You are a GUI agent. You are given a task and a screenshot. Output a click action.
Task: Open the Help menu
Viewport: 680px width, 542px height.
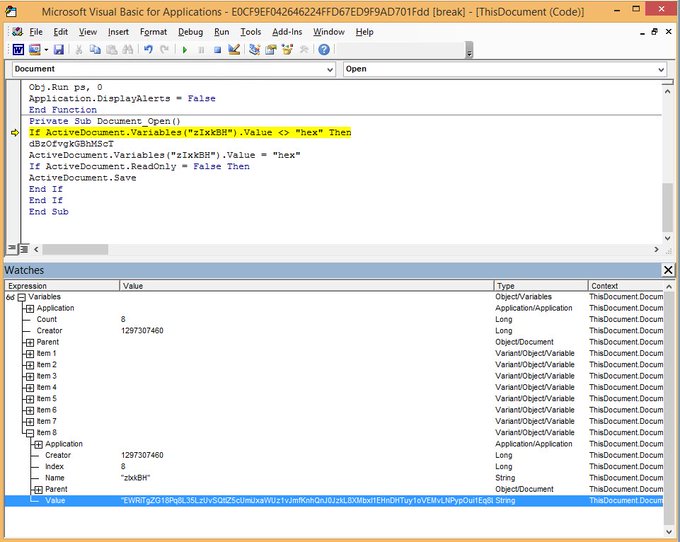point(364,32)
